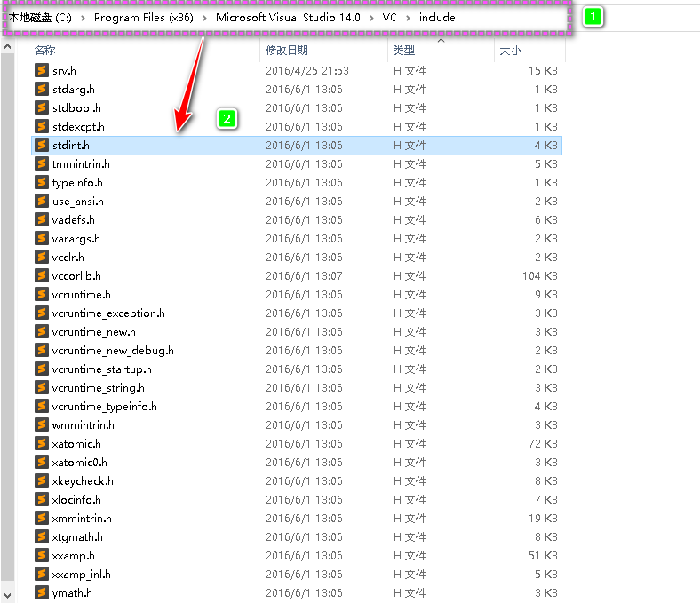Expand the chevron after Microsoft Visual Studio 14.0
Screen dimensions: 700x603
tap(371, 18)
